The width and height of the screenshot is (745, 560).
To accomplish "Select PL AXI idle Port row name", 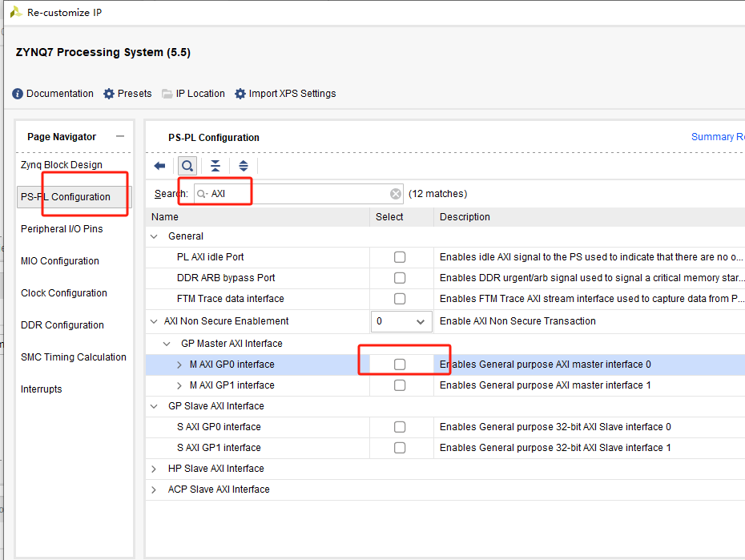I will click(x=210, y=257).
